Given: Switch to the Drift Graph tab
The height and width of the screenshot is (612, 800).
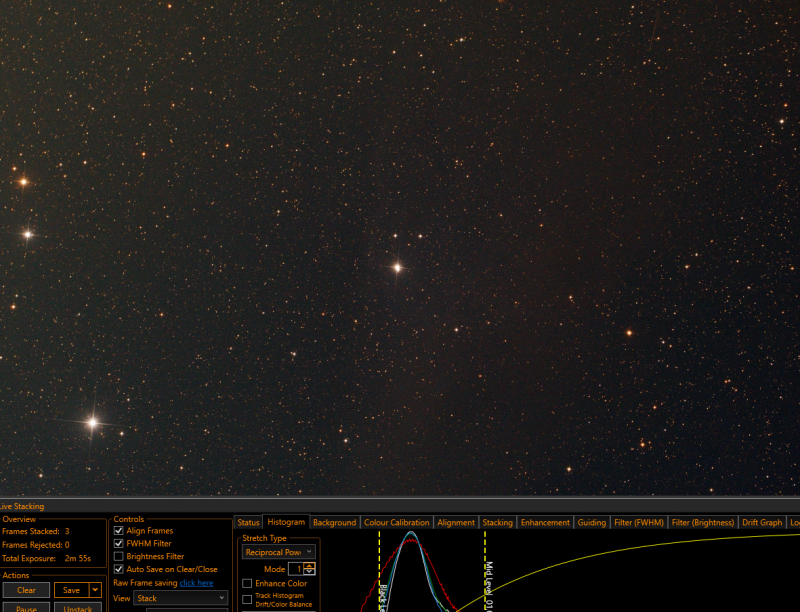Looking at the screenshot, I should tap(762, 523).
